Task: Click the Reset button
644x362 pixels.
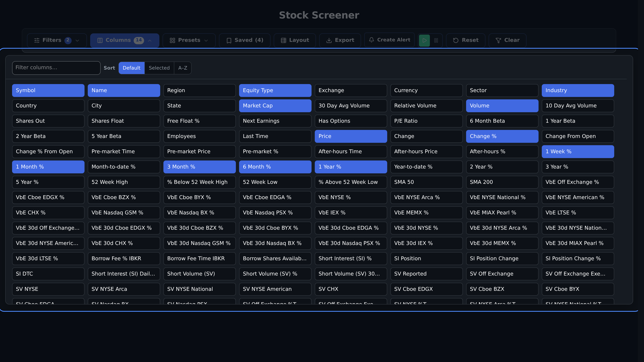Action: click(465, 40)
